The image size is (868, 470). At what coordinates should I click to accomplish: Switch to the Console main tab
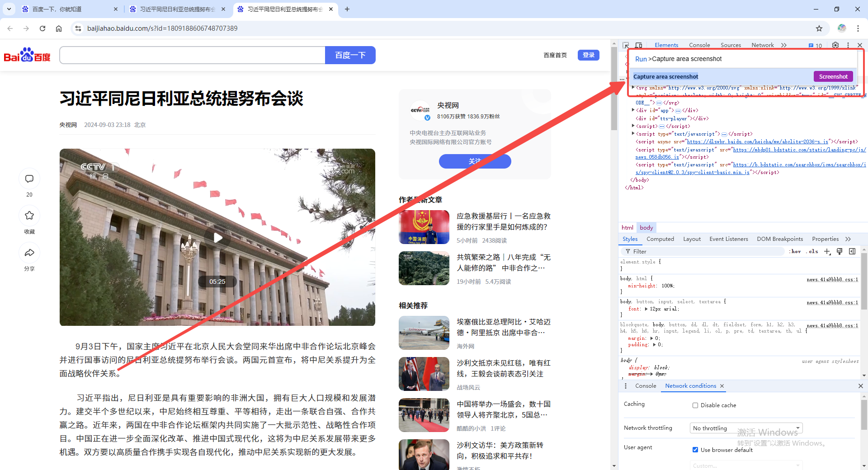tap(699, 45)
